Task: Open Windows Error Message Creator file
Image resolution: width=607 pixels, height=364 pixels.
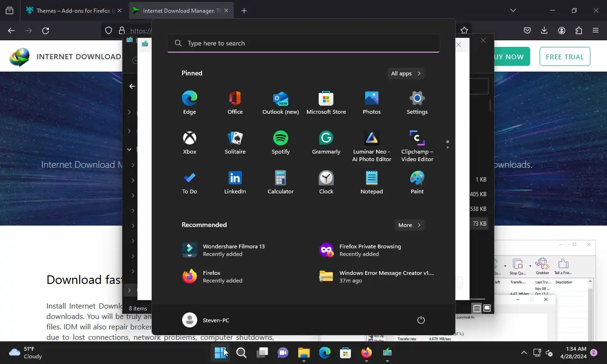Action: coord(376,276)
